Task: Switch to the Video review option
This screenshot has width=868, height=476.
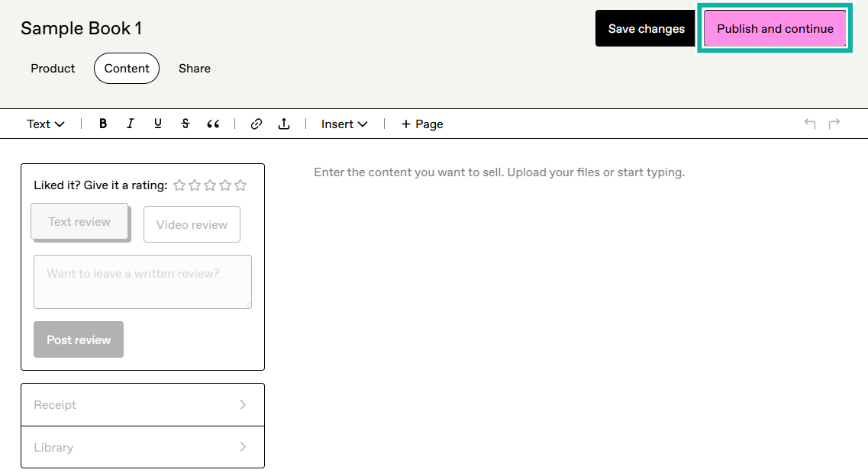Action: point(192,224)
